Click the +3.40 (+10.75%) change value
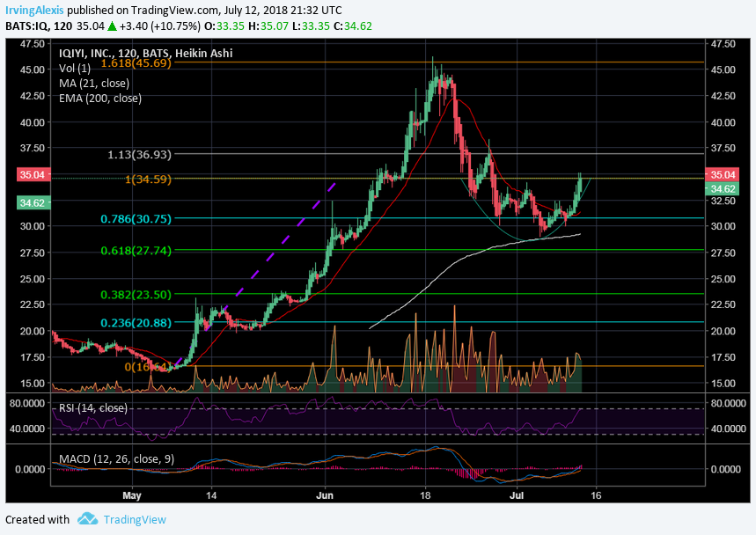This screenshot has width=756, height=535. 159,26
